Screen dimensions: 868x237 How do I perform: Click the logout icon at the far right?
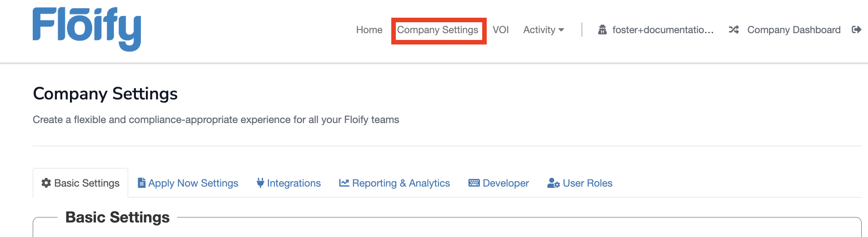857,30
